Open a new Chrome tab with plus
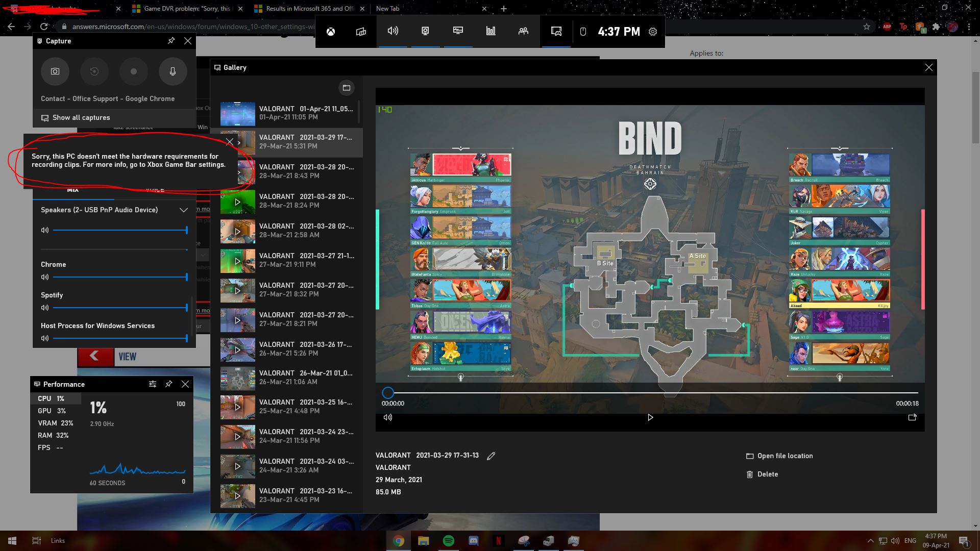Viewport: 980px width, 551px height. (504, 9)
